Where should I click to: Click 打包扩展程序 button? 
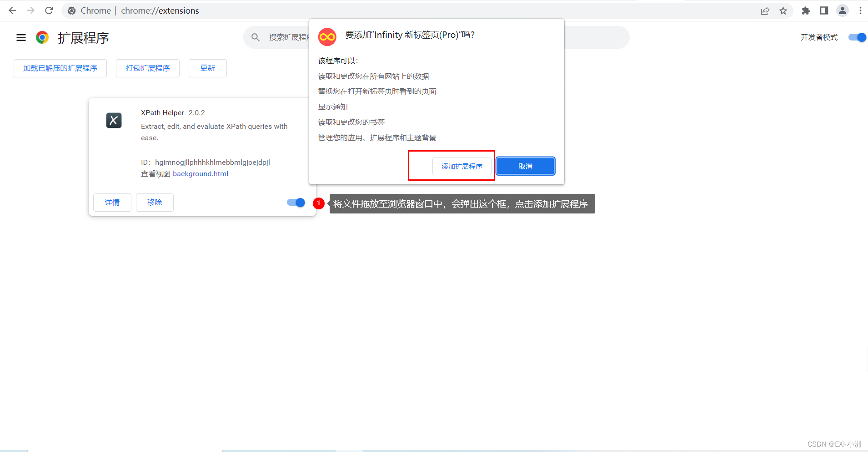(148, 68)
